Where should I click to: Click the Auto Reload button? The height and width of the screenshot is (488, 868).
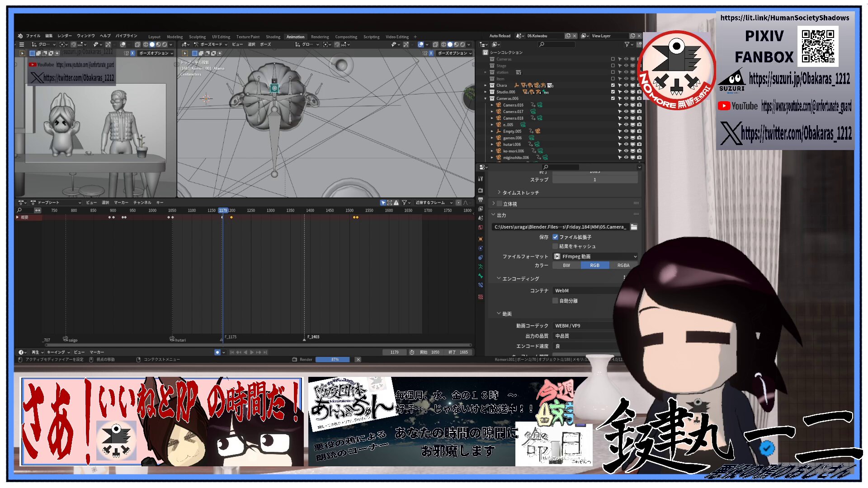pyautogui.click(x=500, y=36)
